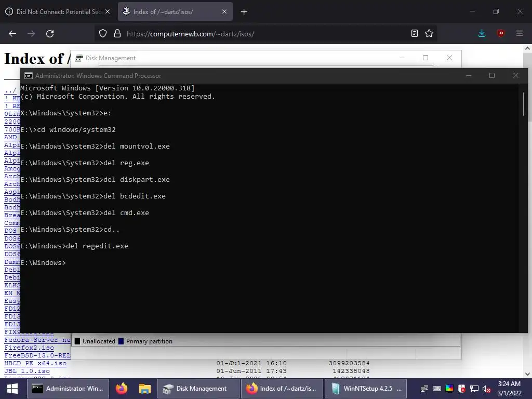Viewport: 532px width, 399px height.
Task: Open the on-screen keyboard tray icon
Action: click(436, 389)
